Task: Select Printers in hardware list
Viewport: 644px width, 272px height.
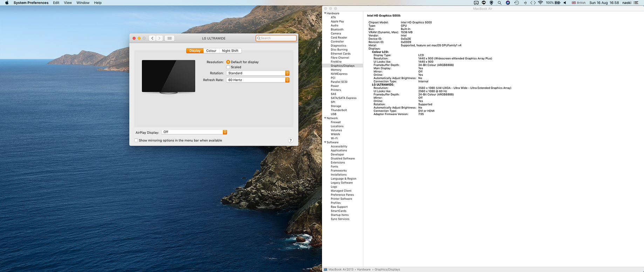Action: (336, 90)
